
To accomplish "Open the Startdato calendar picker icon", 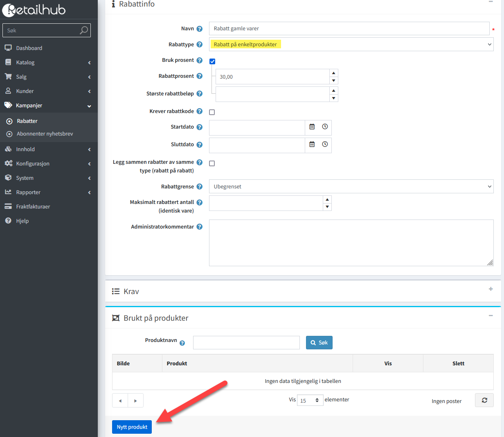I will 312,127.
